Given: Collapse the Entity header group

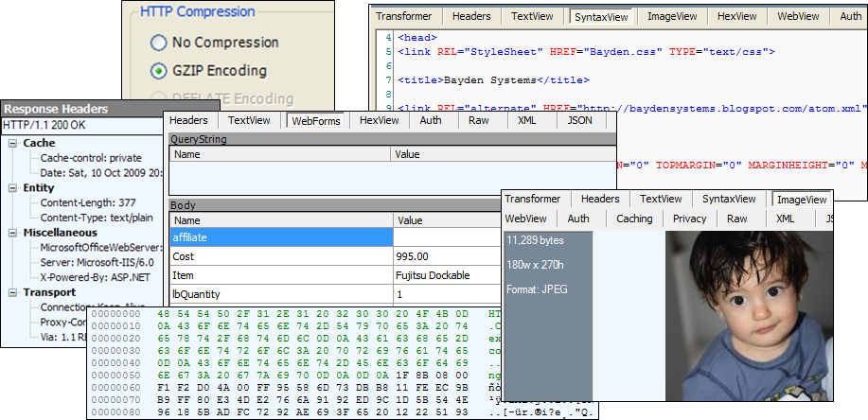Looking at the screenshot, I should tap(13, 188).
